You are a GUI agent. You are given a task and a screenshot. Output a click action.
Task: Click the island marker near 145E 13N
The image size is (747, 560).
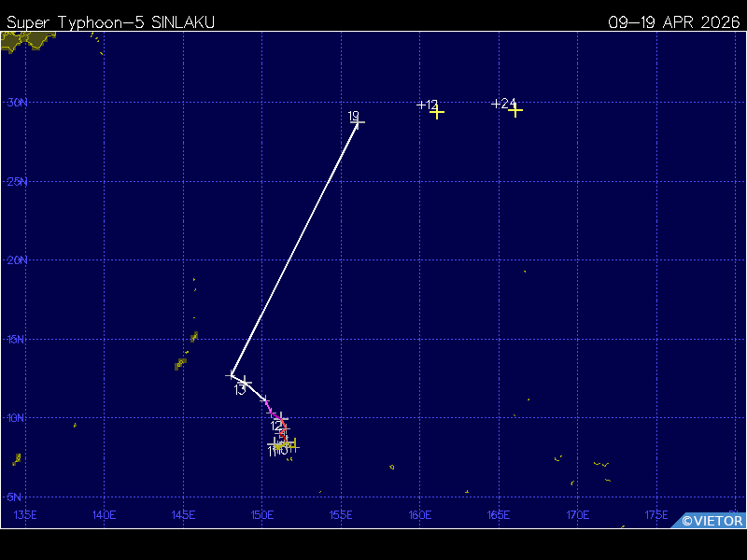point(180,363)
